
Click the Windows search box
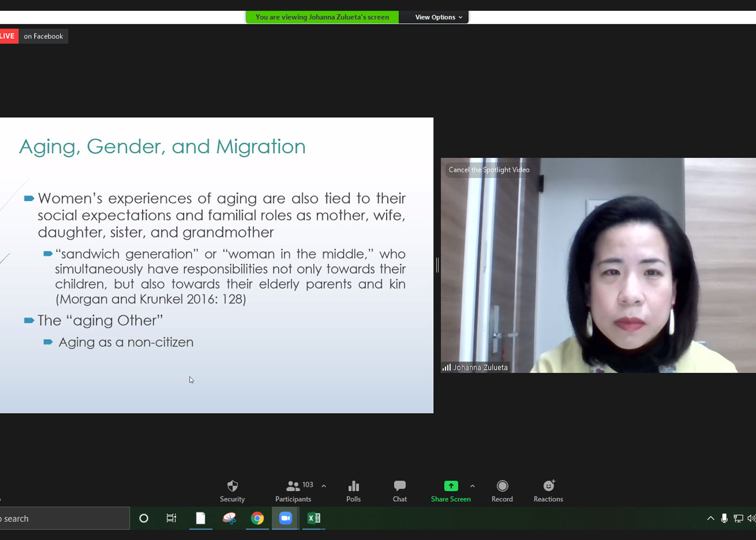(x=65, y=518)
